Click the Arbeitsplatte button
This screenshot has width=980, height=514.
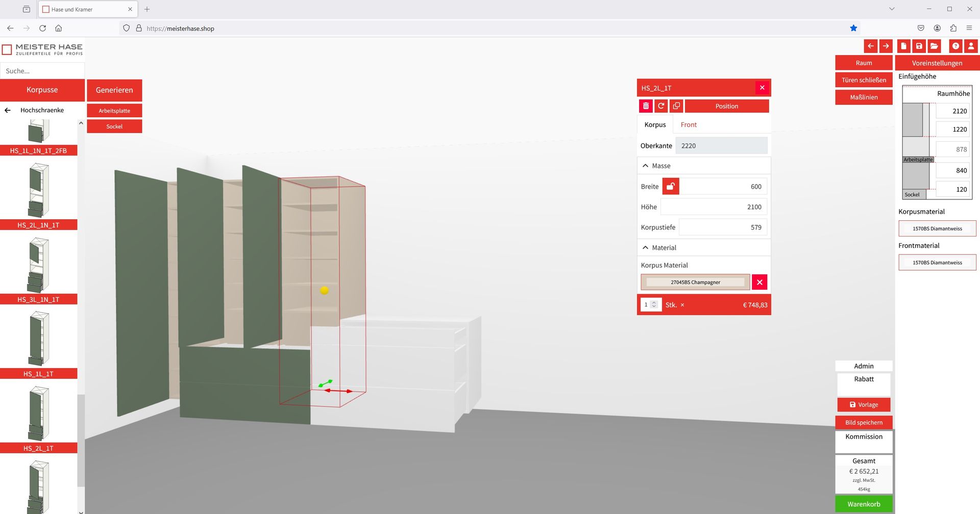(114, 111)
